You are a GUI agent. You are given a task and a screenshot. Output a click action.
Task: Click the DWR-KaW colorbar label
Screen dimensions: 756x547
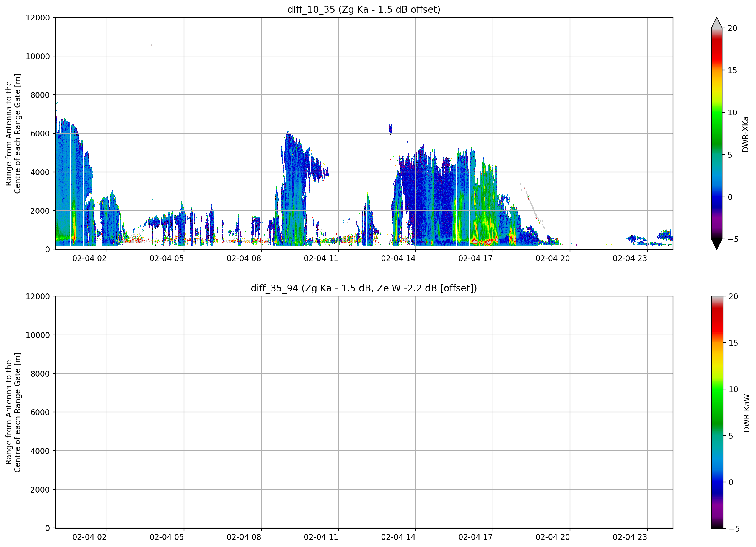(x=747, y=413)
